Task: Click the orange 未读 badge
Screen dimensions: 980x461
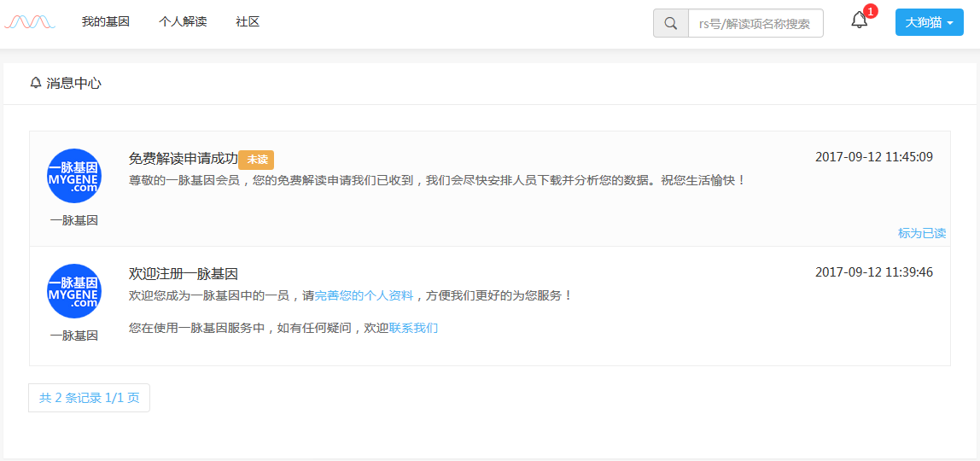Action: pos(256,160)
